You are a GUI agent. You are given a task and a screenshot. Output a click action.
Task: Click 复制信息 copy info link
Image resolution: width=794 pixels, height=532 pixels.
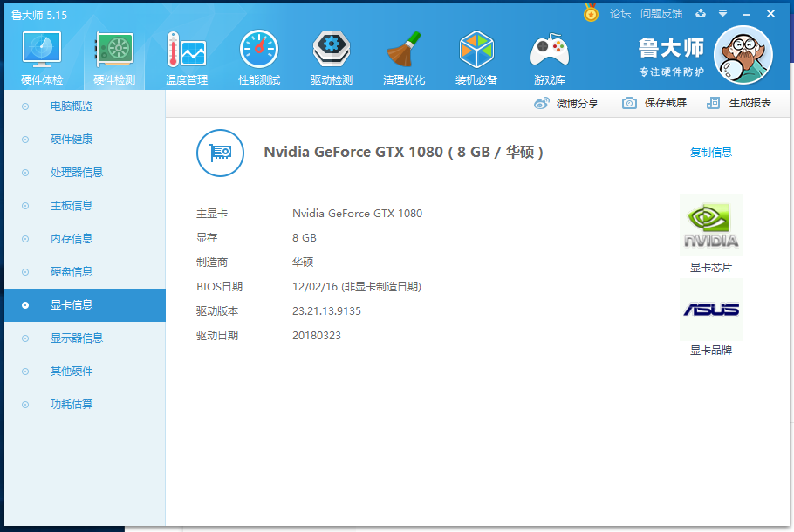[x=711, y=153]
